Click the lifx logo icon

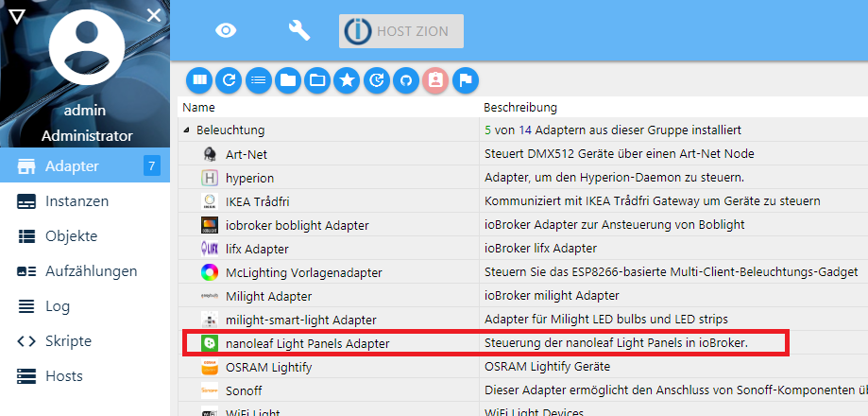click(210, 249)
